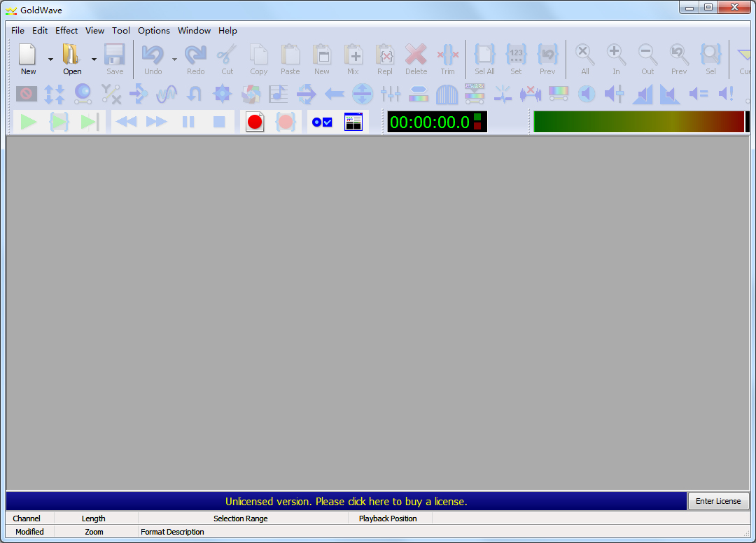Expand the dropdown arrow next to Undo
This screenshot has width=756, height=543.
click(x=174, y=59)
